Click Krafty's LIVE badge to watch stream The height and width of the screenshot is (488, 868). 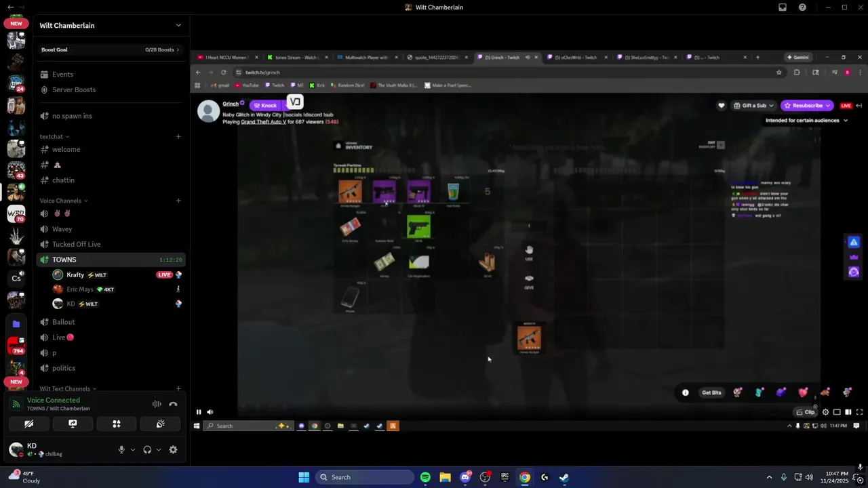[x=164, y=274]
